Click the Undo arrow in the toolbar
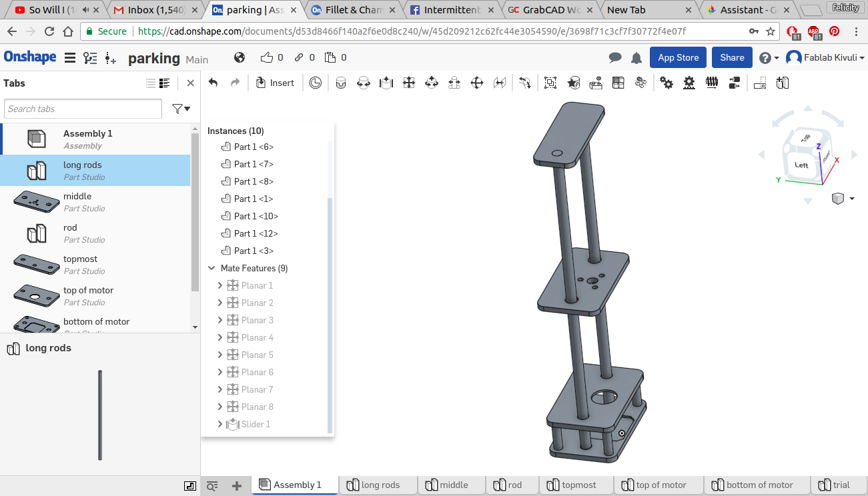Image resolution: width=868 pixels, height=496 pixels. 213,83
